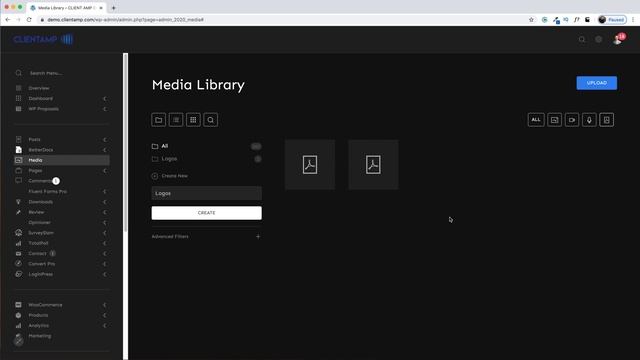Viewport: 640px width, 360px height.
Task: Open a new Chrome tab
Action: (113, 8)
